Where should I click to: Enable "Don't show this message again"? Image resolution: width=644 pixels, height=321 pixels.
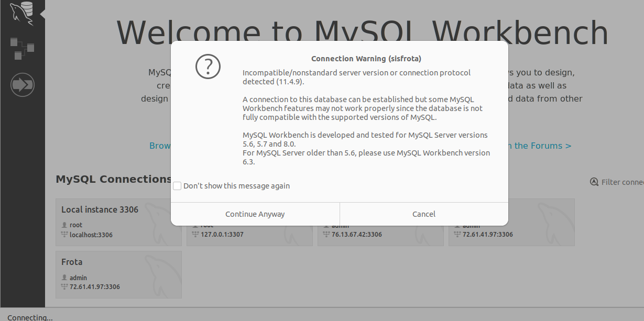[177, 186]
